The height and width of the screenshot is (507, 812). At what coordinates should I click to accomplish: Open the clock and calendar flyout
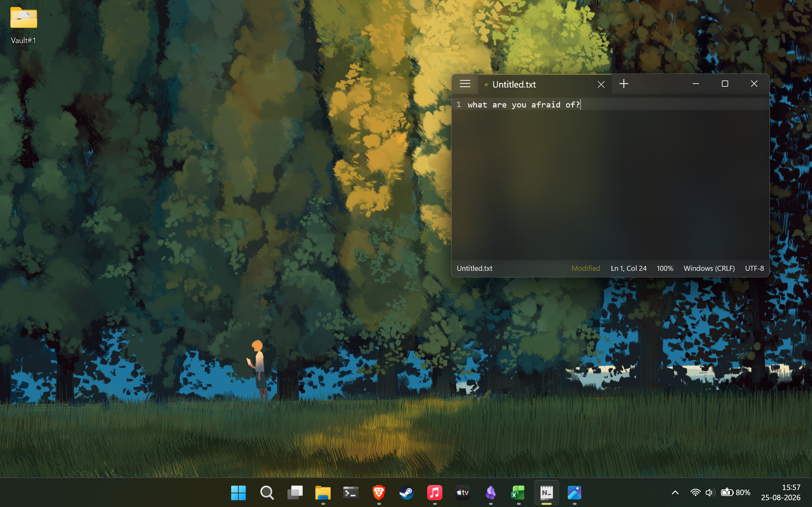pos(781,493)
